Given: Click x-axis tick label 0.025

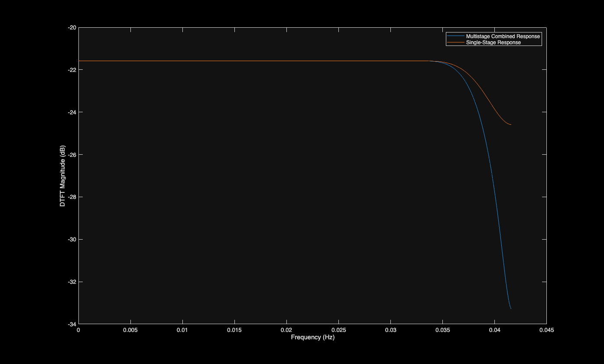Looking at the screenshot, I should click(x=338, y=330).
